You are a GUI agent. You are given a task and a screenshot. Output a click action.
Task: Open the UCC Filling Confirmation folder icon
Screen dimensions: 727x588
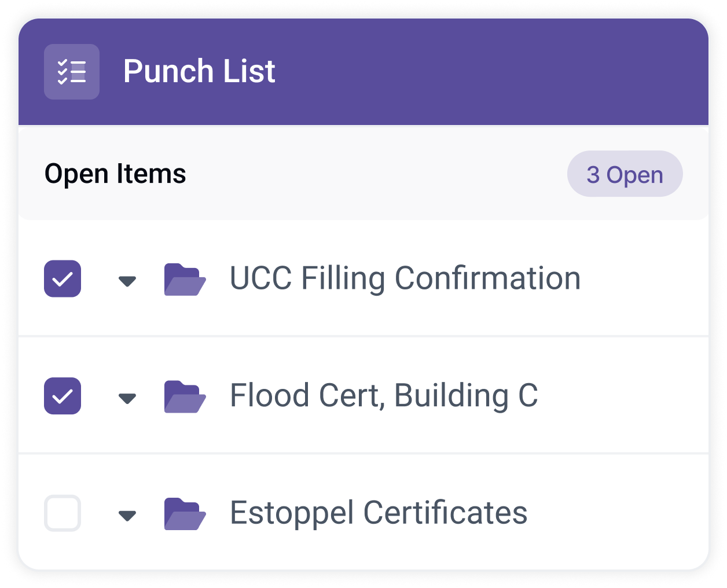click(185, 280)
